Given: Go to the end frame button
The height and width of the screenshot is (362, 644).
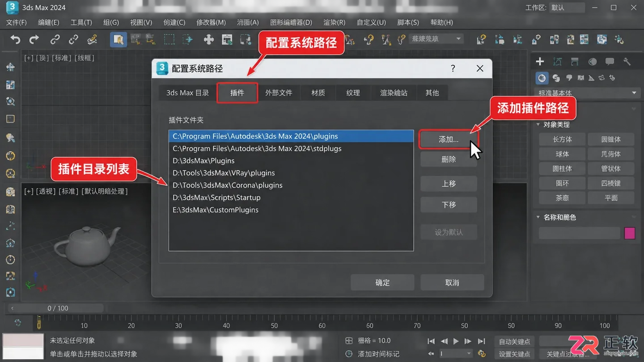Looking at the screenshot, I should point(482,341).
